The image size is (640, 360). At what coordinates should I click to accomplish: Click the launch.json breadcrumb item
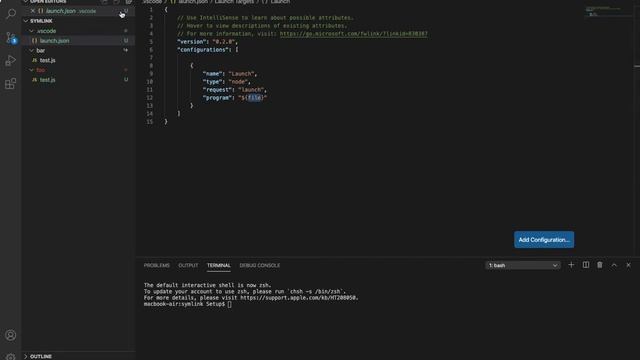193,2
